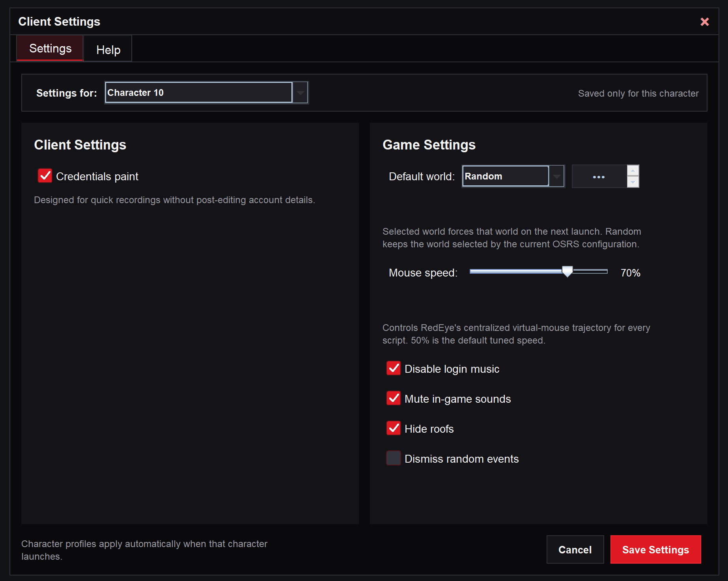The width and height of the screenshot is (728, 581).
Task: Click 'Saved only for this character' text
Action: pyautogui.click(x=638, y=93)
